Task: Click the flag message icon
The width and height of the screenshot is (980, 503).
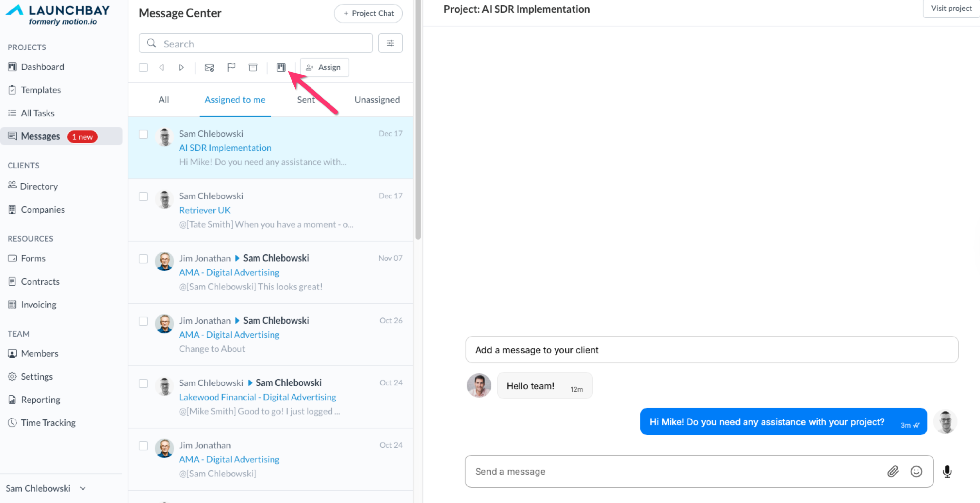Action: 231,67
